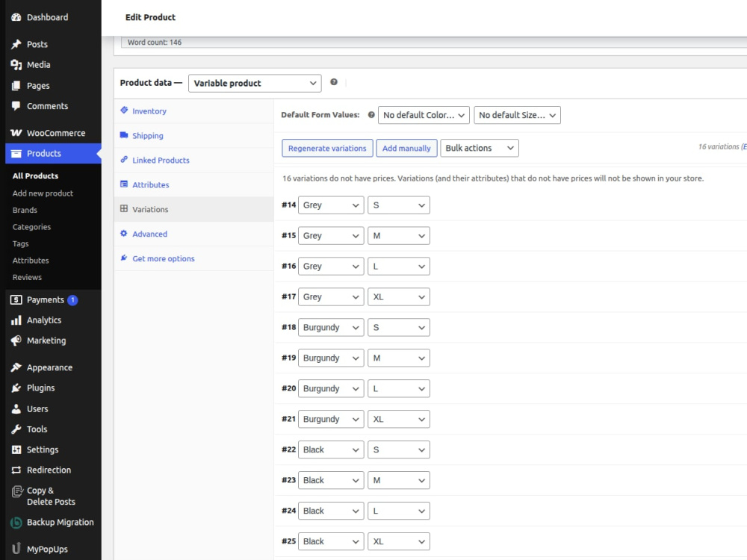Click the Posts pin icon

click(x=16, y=44)
